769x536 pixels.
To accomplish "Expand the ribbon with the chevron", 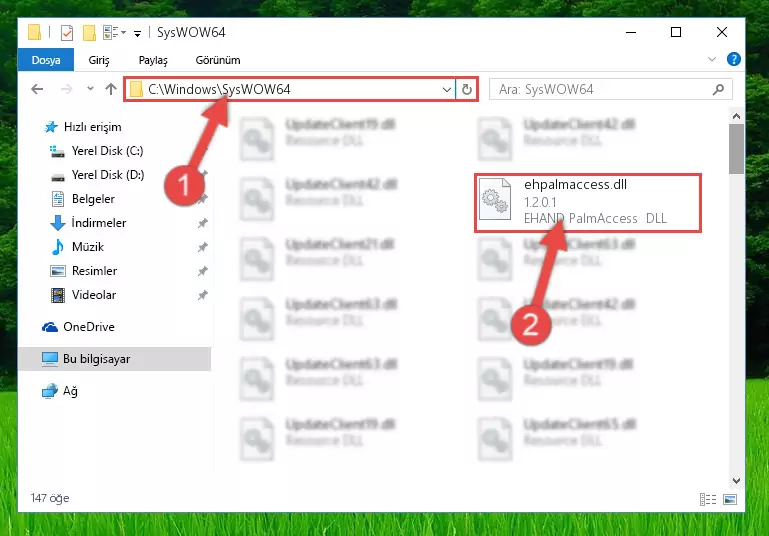I will (712, 59).
